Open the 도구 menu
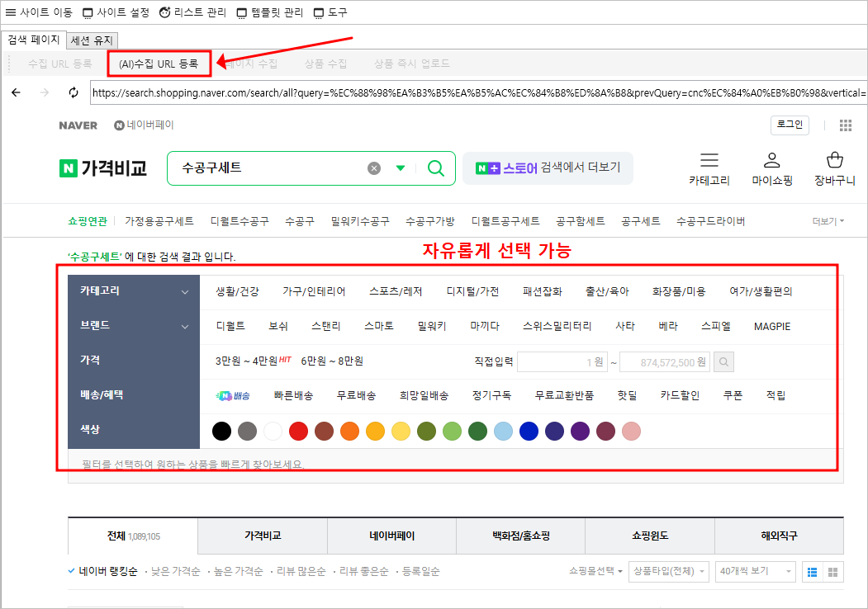 tap(330, 12)
